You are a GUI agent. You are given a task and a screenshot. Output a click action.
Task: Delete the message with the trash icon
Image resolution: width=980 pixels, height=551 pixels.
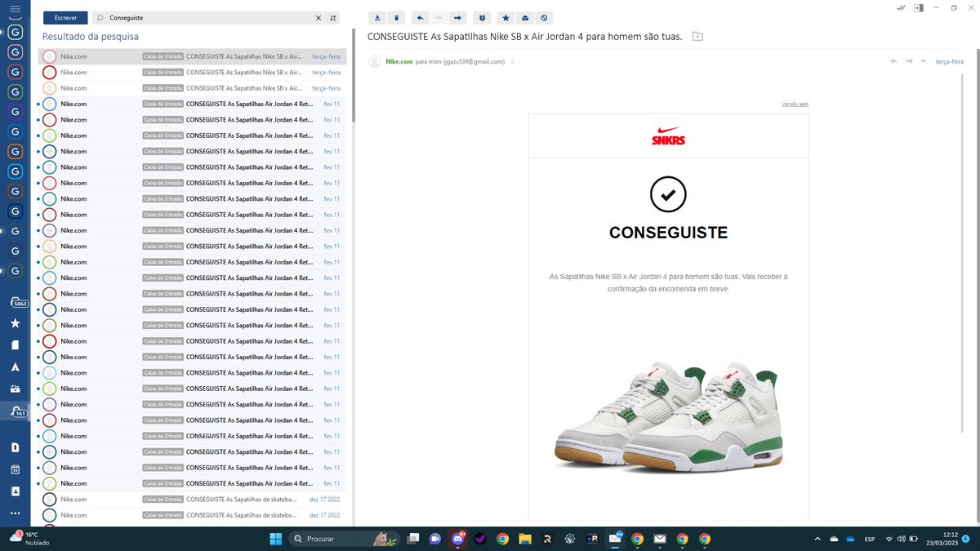pyautogui.click(x=396, y=17)
